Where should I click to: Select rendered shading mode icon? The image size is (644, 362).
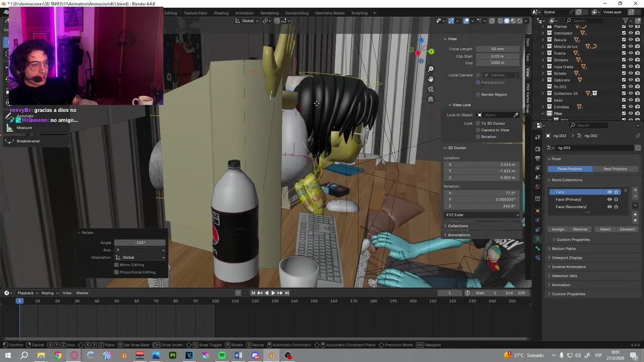(520, 21)
